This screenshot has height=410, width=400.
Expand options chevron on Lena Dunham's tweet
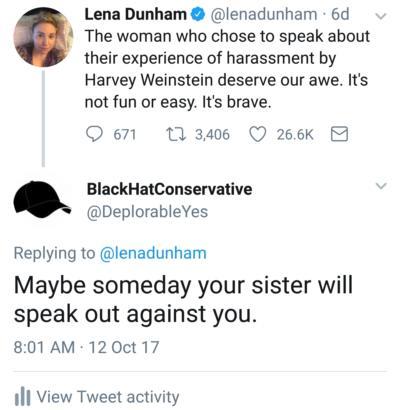point(381,16)
